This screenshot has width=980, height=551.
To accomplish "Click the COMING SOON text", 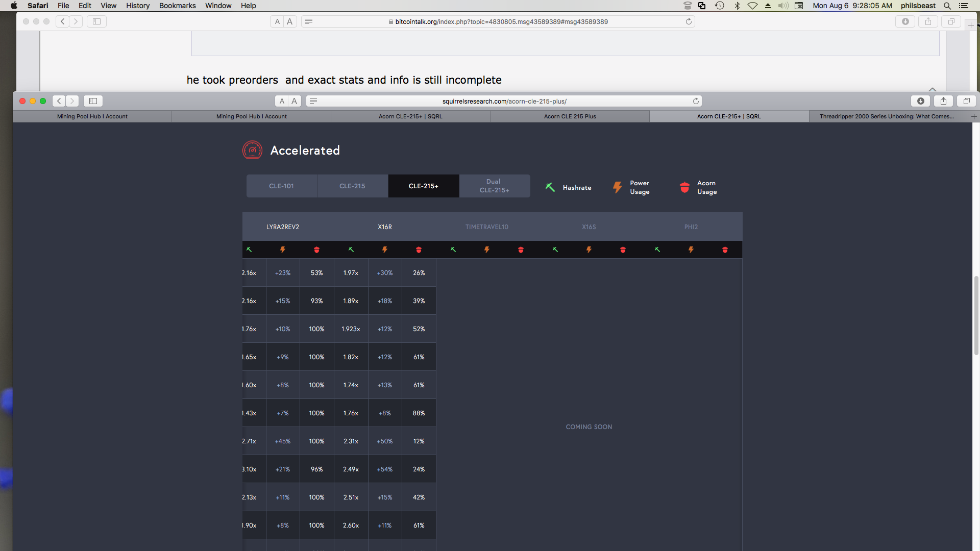I will tap(589, 427).
